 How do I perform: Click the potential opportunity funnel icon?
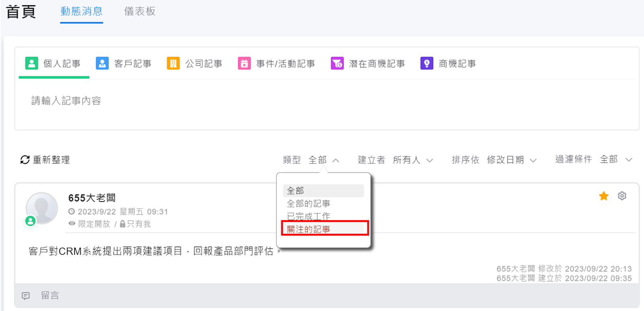click(x=337, y=63)
